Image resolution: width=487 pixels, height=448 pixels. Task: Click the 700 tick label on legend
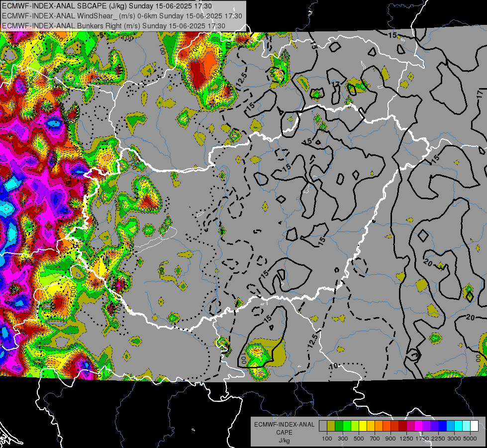375,439
